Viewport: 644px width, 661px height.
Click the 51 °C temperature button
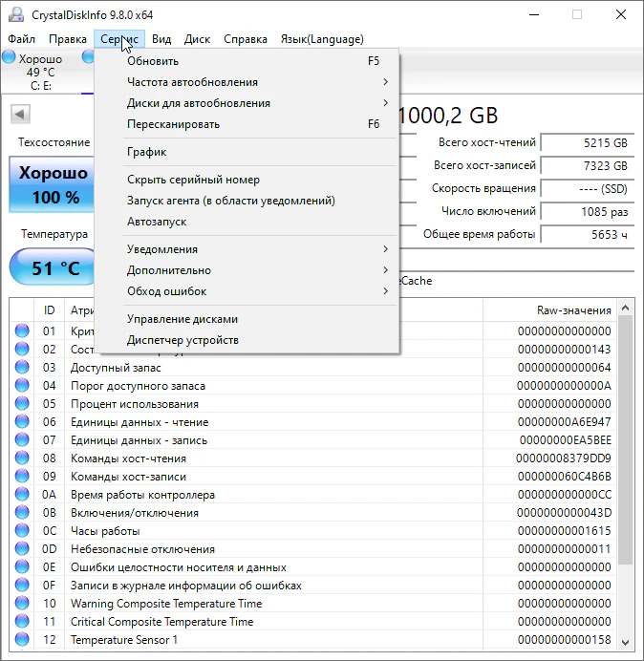pos(54,268)
